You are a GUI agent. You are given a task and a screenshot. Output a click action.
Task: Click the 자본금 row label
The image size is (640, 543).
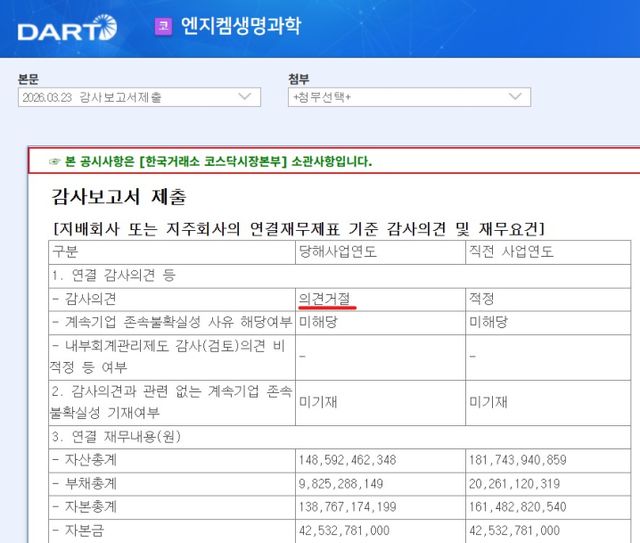83,530
